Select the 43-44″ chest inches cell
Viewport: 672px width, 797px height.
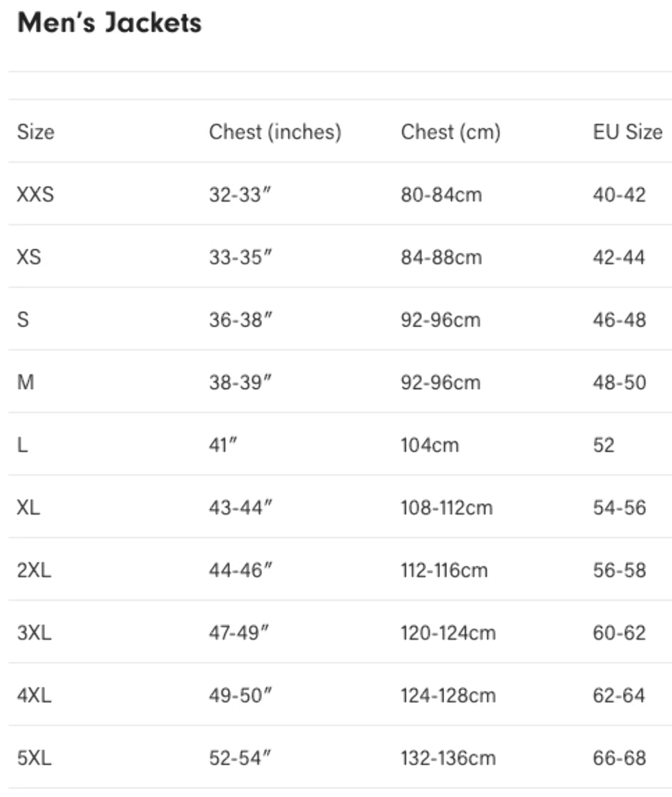tap(241, 507)
